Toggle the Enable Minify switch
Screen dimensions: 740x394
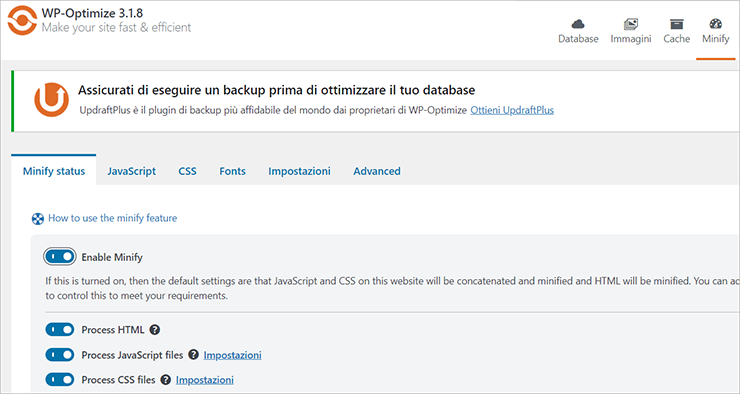pos(60,257)
